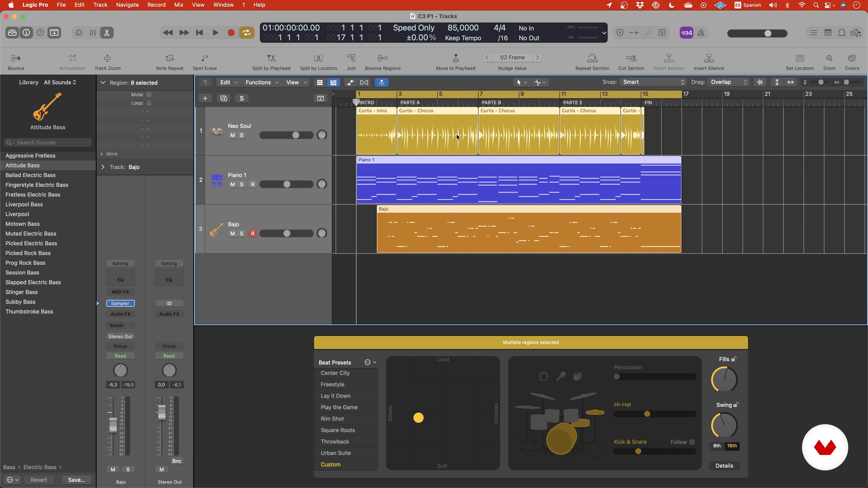Click the Note Repeat icon

tap(170, 58)
